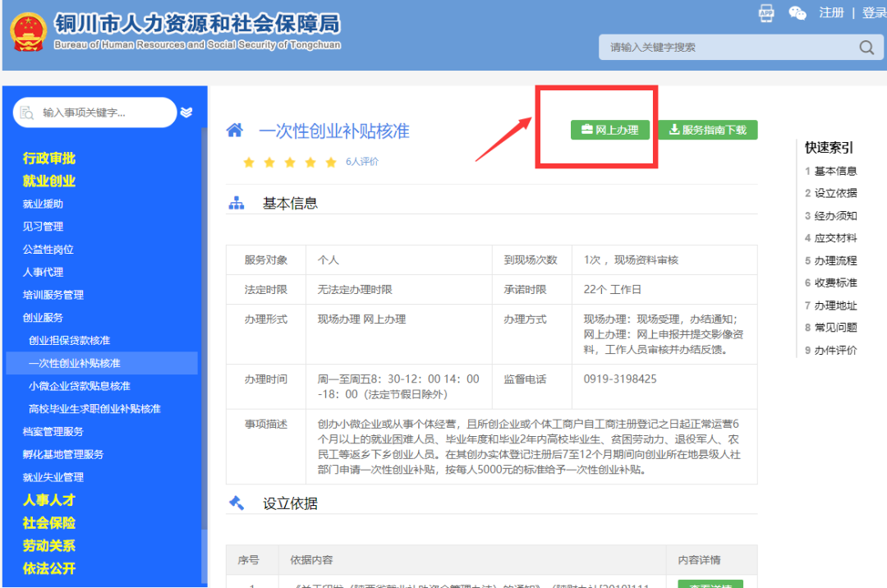Click the third rating star
Image resolution: width=887 pixels, height=588 pixels.
coord(290,163)
